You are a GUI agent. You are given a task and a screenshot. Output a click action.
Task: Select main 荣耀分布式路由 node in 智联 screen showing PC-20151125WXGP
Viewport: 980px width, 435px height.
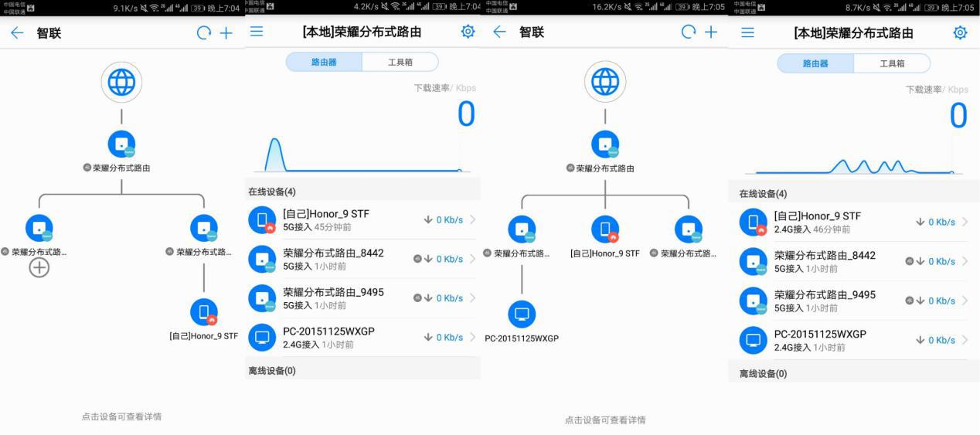click(x=605, y=144)
